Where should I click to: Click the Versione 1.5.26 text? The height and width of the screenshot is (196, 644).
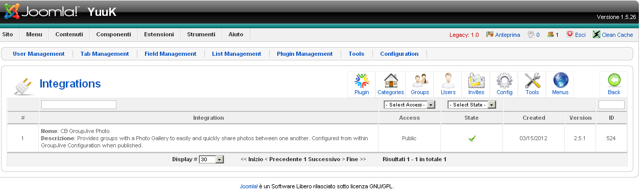pyautogui.click(x=616, y=17)
